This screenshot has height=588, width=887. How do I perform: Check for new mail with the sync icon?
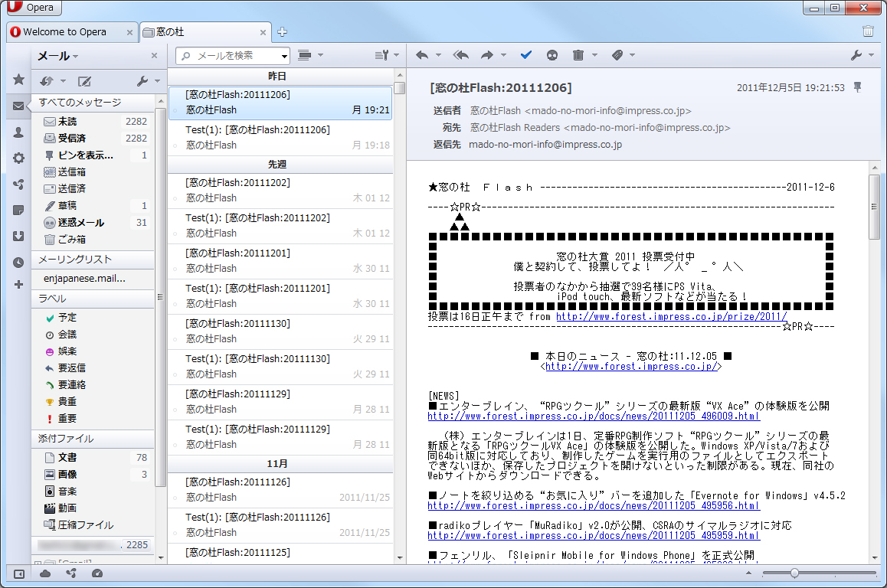pos(47,80)
